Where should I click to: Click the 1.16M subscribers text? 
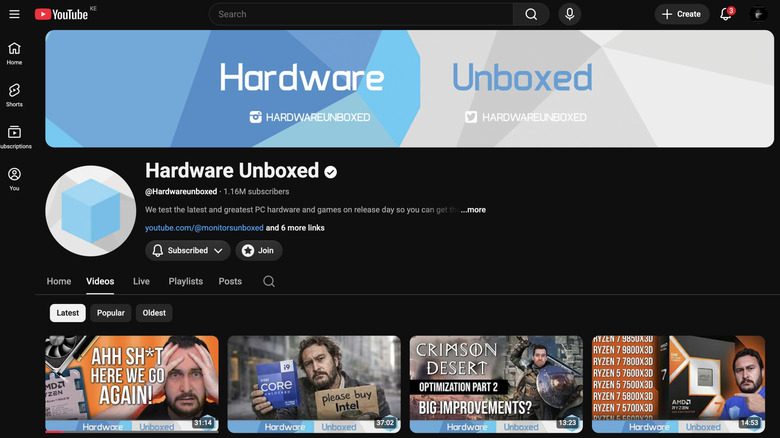click(256, 192)
